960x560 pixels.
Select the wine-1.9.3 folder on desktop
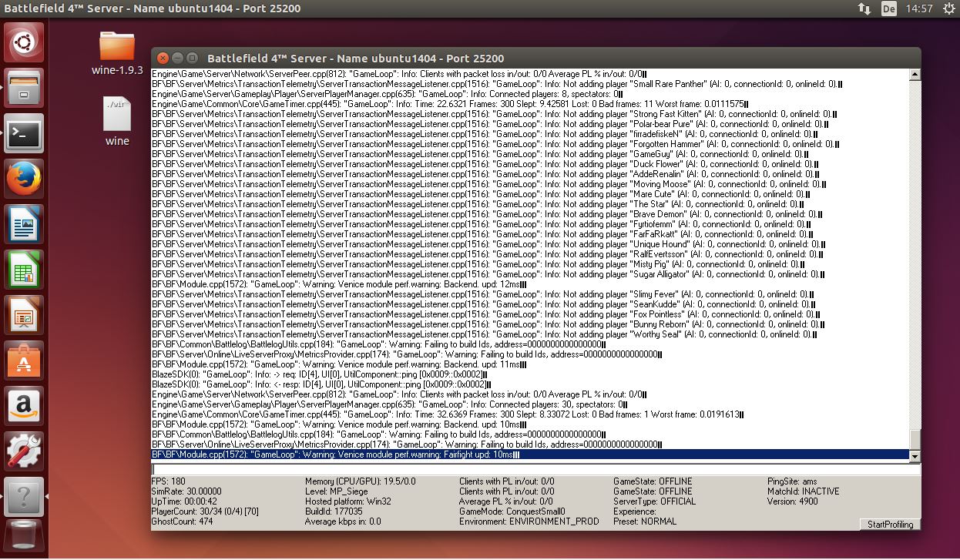click(x=117, y=52)
